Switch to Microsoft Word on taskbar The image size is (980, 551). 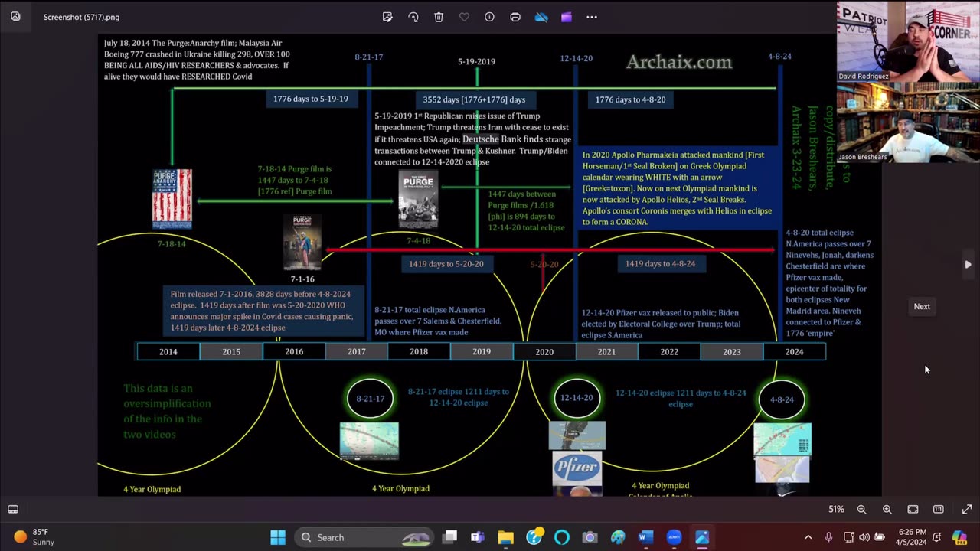[x=645, y=537]
